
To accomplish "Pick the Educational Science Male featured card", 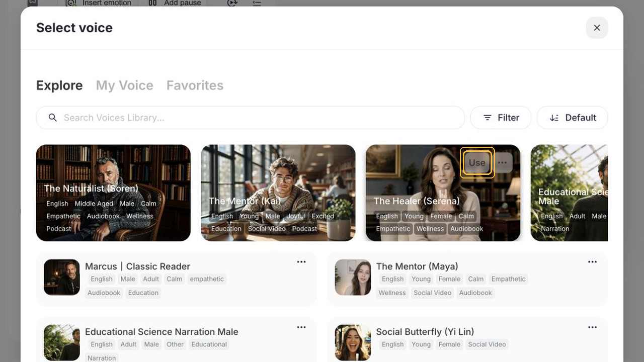I will tap(569, 193).
